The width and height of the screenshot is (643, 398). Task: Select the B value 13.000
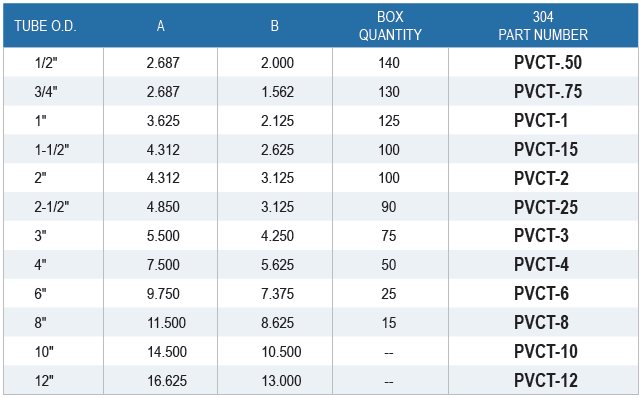click(281, 381)
